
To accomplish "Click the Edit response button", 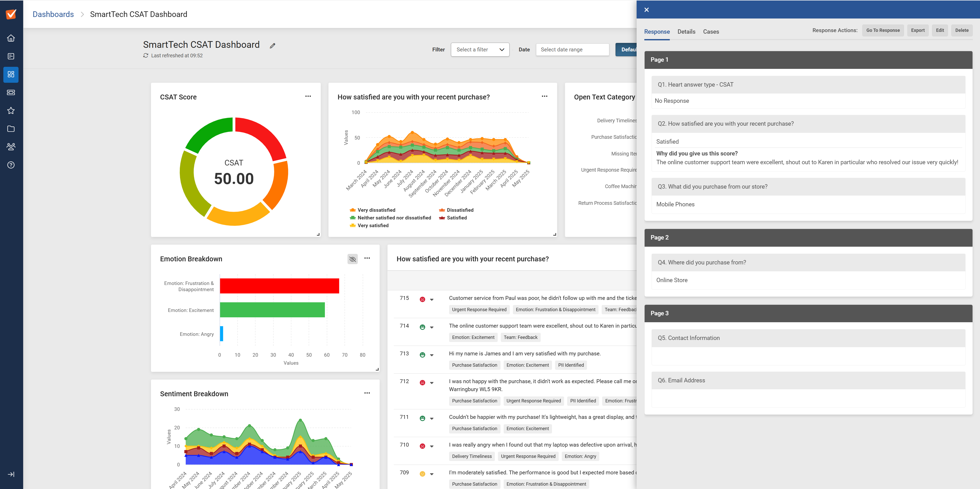I will click(940, 30).
